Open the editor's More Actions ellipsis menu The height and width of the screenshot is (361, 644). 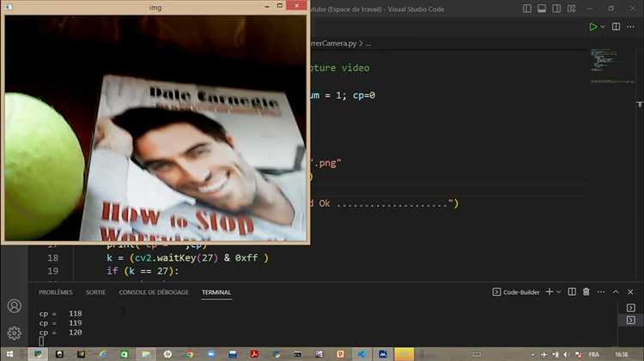[631, 27]
